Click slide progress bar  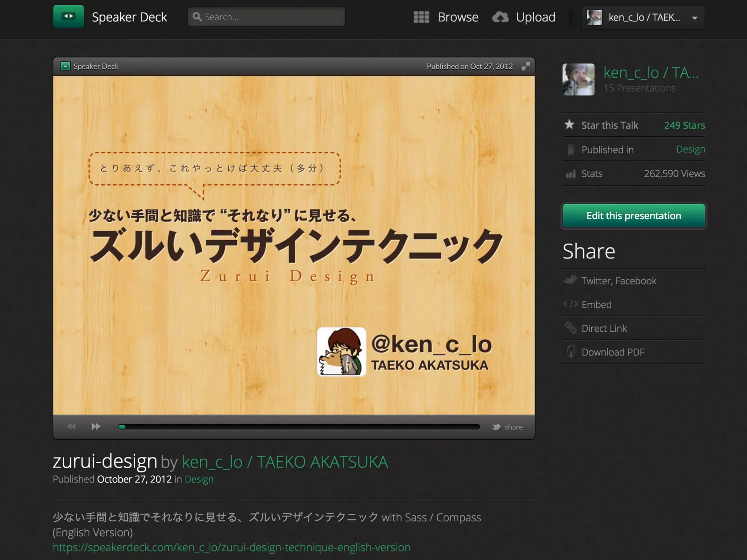point(299,427)
